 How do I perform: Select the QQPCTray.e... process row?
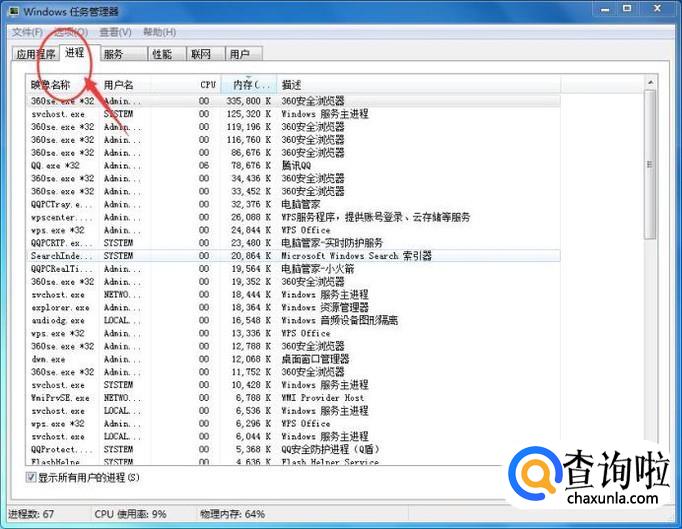pyautogui.click(x=293, y=204)
